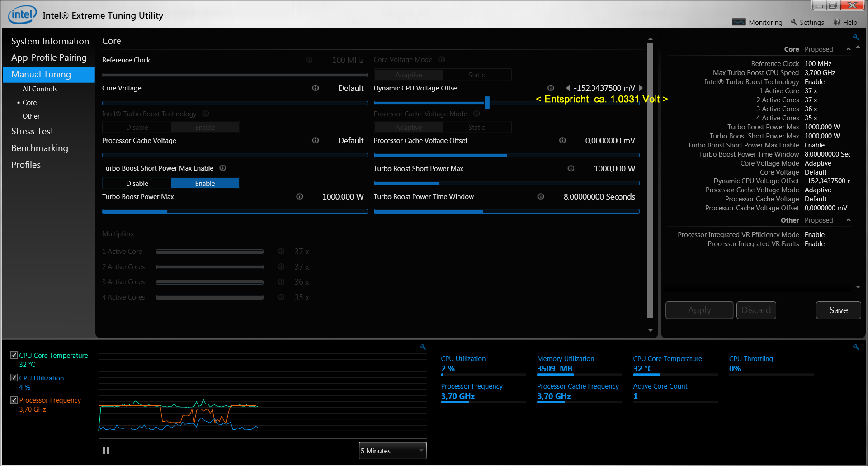This screenshot has height=466, width=868.
Task: Open wrench settings above the monitoring graph
Action: tap(423, 347)
